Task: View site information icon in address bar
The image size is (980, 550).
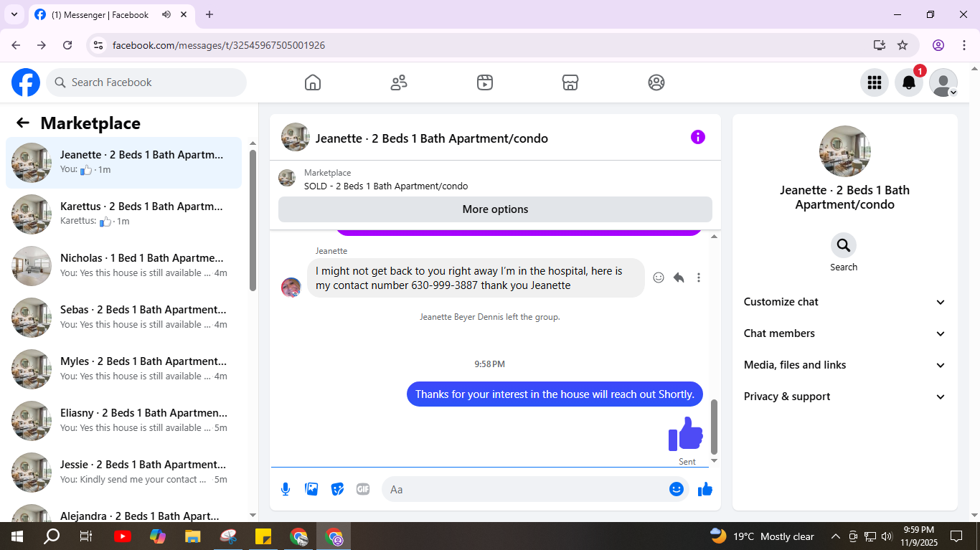Action: (x=99, y=45)
